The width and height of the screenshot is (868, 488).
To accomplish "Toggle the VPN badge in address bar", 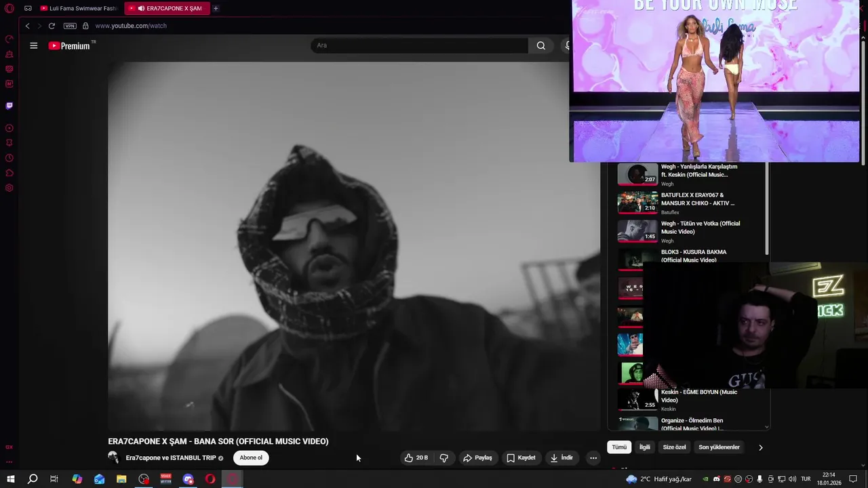I will tap(70, 26).
